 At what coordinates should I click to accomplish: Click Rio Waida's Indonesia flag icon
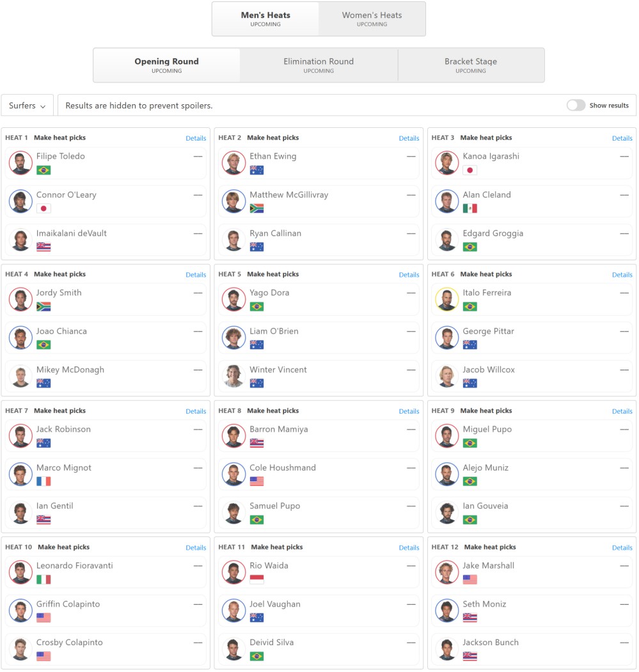(256, 579)
